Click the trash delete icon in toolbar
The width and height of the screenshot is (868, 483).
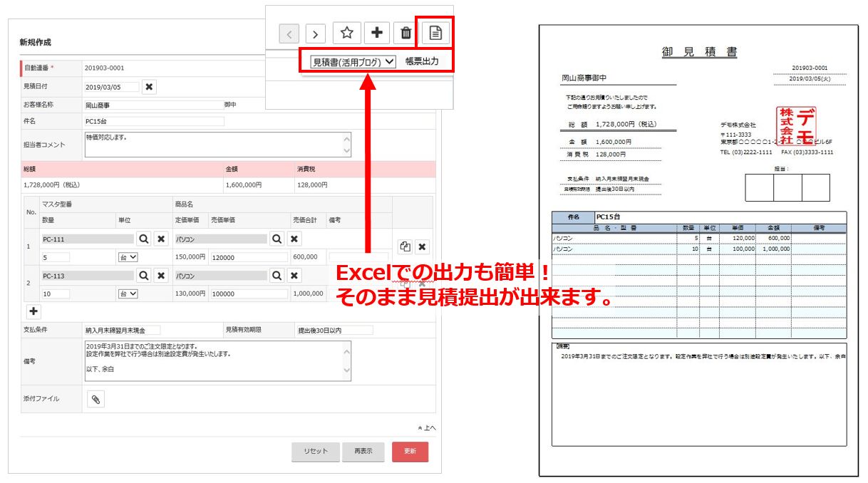(x=405, y=33)
